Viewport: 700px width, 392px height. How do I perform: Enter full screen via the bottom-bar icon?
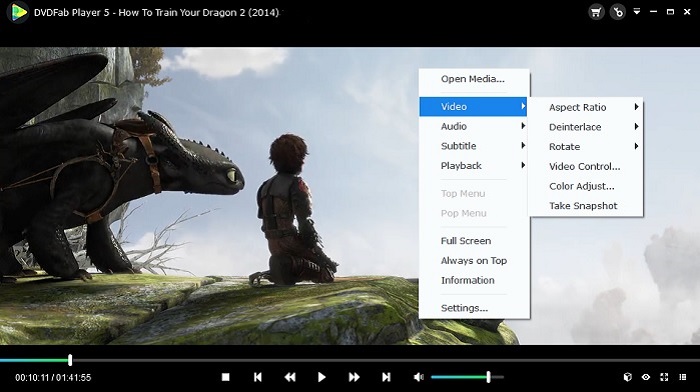[x=664, y=377]
